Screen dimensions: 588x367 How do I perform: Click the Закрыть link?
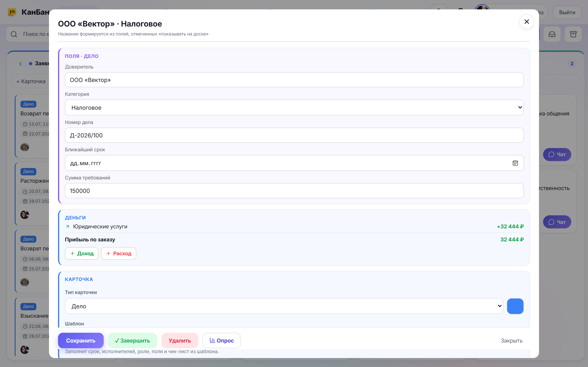pos(511,340)
